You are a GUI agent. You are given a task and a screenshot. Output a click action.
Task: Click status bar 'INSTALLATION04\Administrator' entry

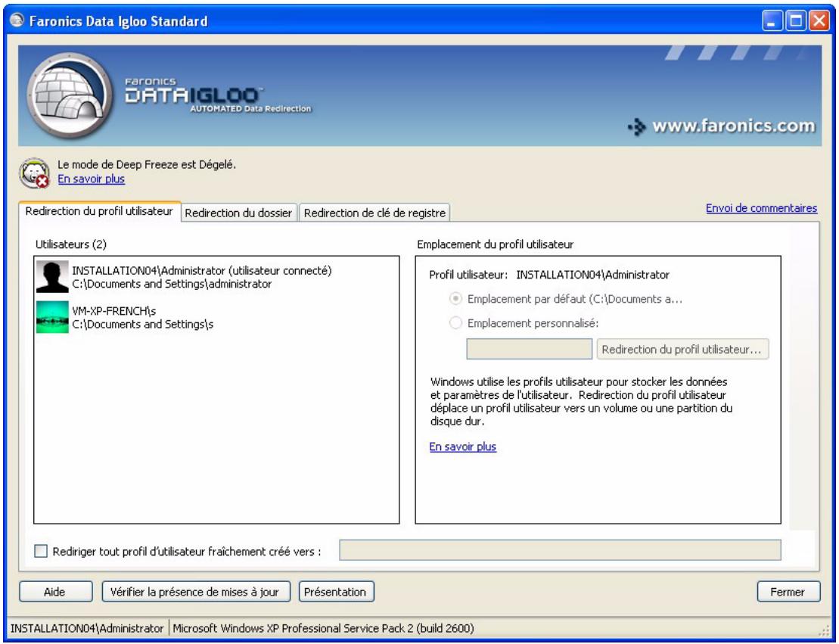pyautogui.click(x=87, y=628)
